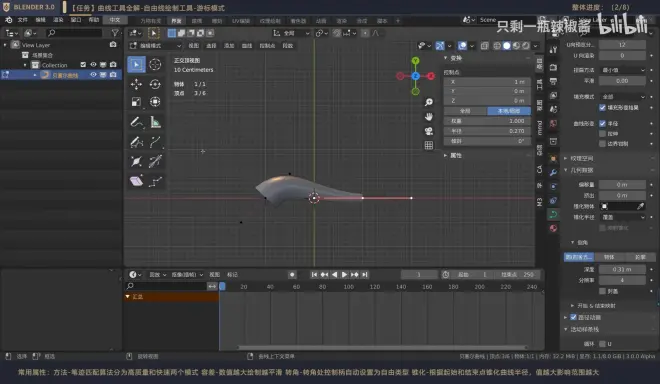Select the Shear tool
The image size is (660, 384).
[x=136, y=181]
